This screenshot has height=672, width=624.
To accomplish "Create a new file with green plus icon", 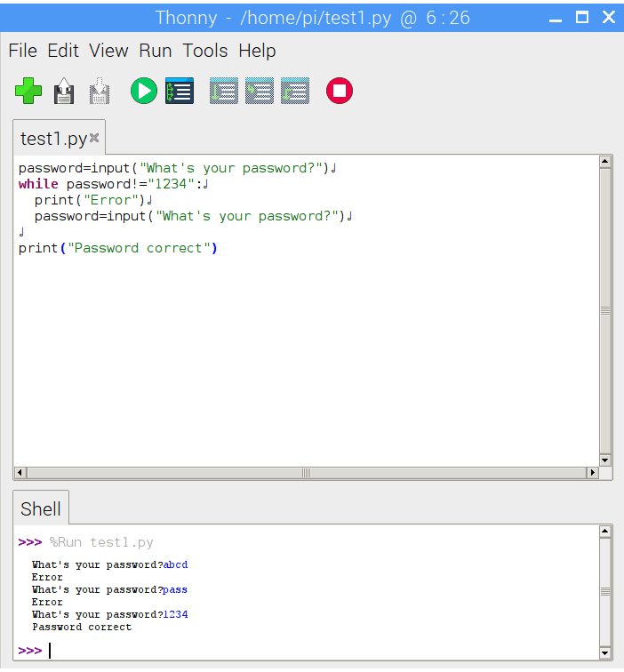I will (x=28, y=91).
